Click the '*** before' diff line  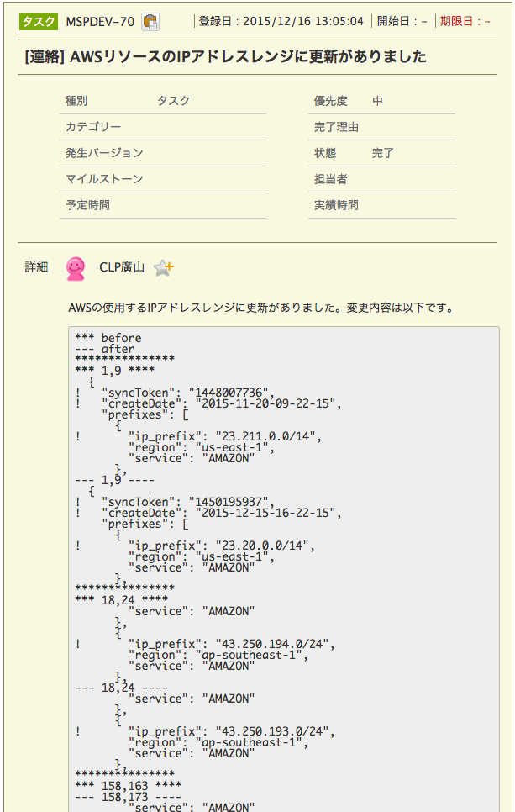click(x=108, y=338)
